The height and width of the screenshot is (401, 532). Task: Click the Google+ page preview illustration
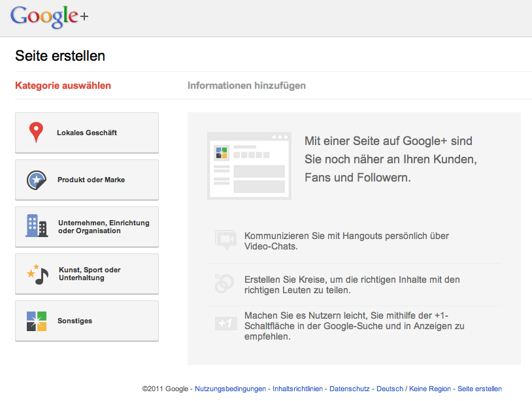250,166
